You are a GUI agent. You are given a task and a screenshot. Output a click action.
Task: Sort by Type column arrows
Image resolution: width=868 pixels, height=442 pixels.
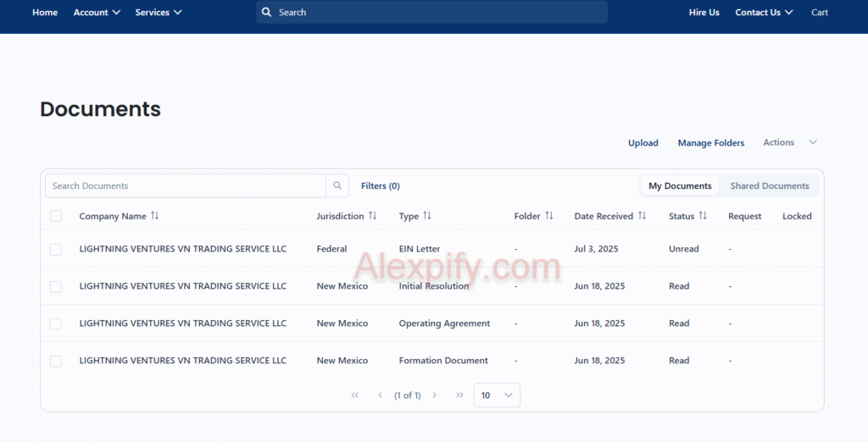coord(427,216)
